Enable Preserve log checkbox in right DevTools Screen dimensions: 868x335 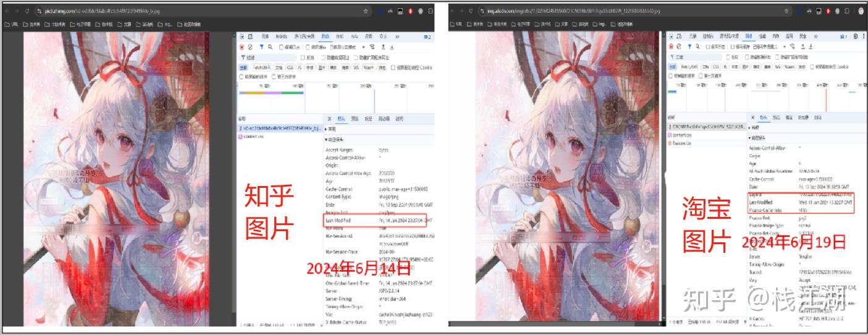[707, 46]
